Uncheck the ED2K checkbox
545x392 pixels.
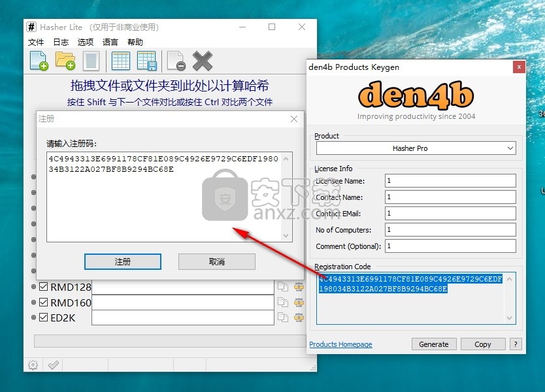coord(43,318)
